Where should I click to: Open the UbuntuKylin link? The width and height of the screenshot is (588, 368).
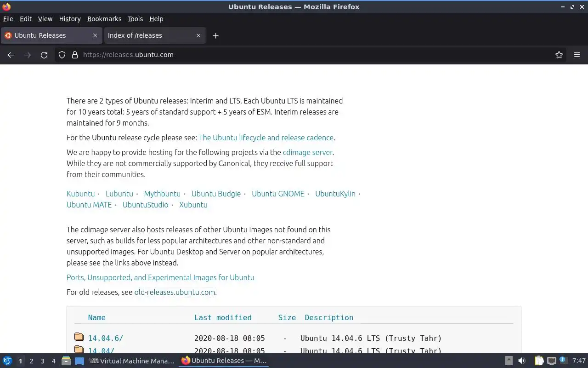[x=335, y=194]
